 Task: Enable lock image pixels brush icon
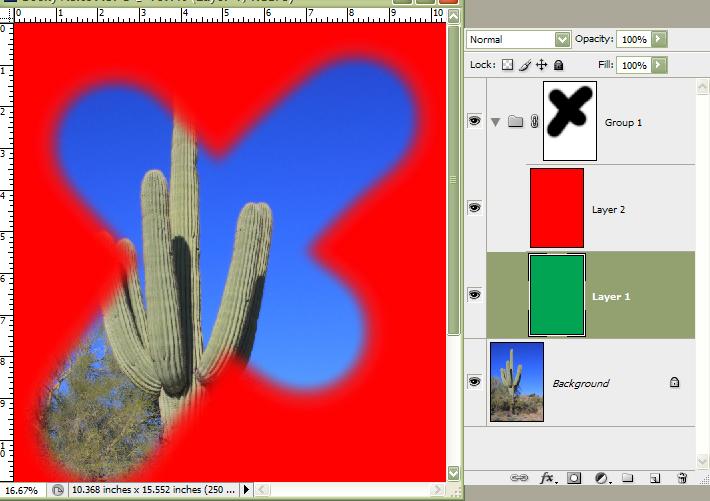click(x=524, y=65)
